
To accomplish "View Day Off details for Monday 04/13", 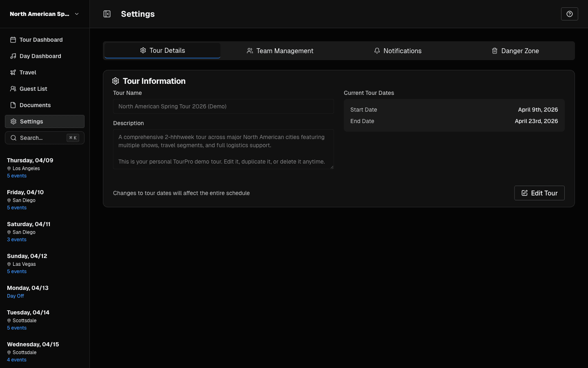I will (x=15, y=296).
